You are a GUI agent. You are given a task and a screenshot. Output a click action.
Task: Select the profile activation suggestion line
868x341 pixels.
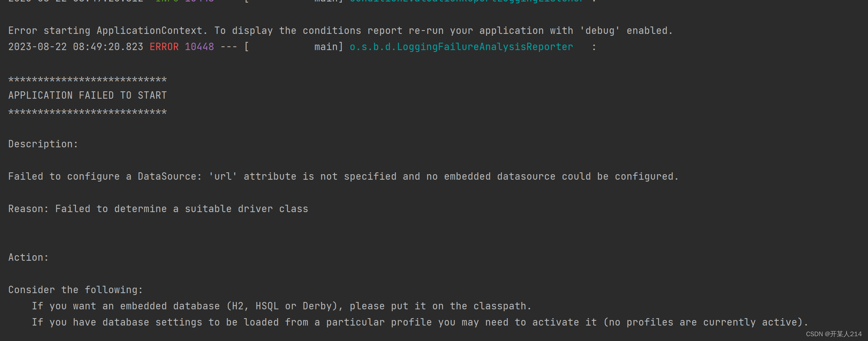[420, 322]
